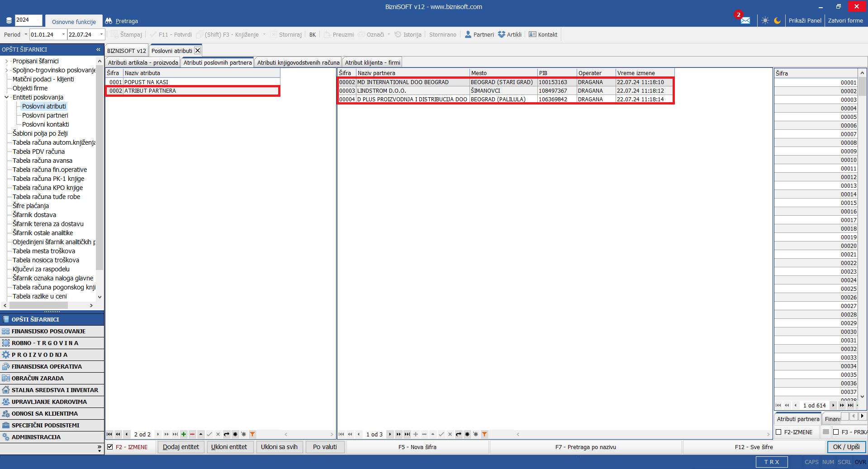Viewport: 868px width, 469px height.
Task: Collapse the Entiteti poslovanja tree node
Action: pos(6,97)
